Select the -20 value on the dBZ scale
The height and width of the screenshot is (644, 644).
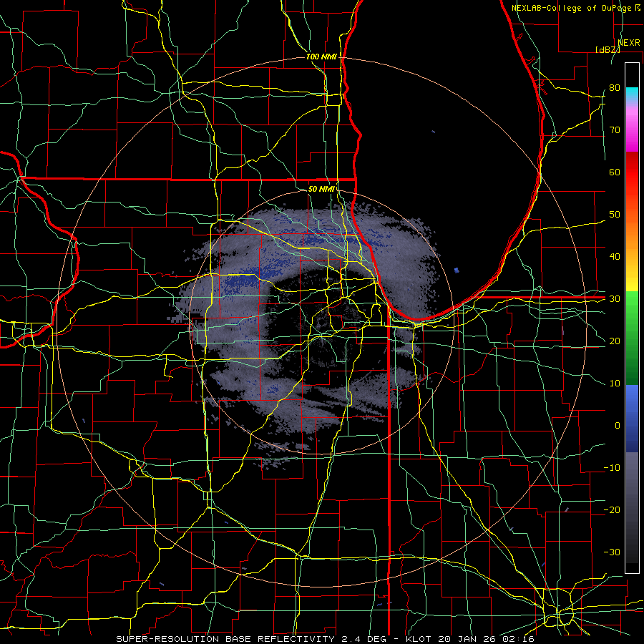612,510
